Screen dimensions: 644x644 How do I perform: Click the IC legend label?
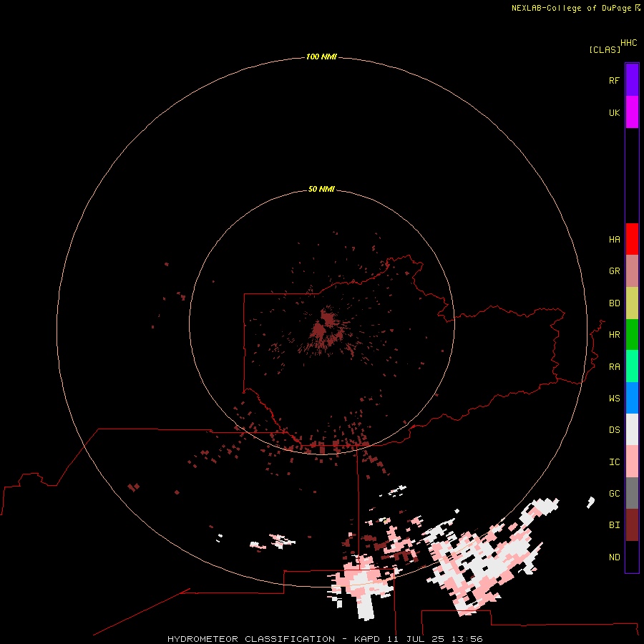point(615,462)
